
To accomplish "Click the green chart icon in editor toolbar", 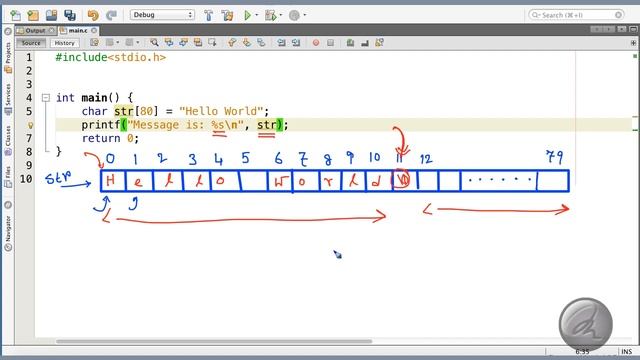I will point(350,42).
